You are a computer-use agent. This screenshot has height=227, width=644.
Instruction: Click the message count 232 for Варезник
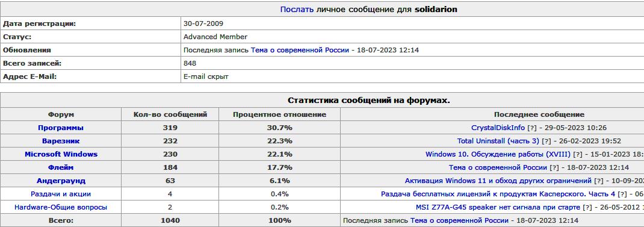tap(170, 141)
